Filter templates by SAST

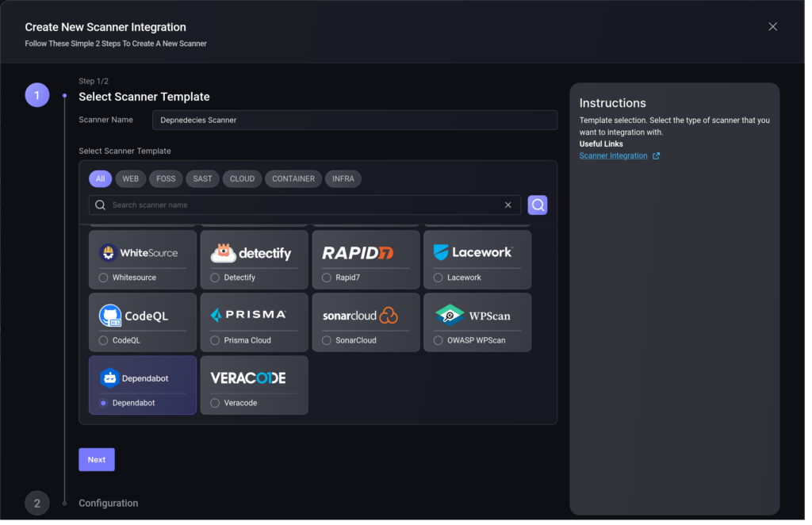click(202, 178)
